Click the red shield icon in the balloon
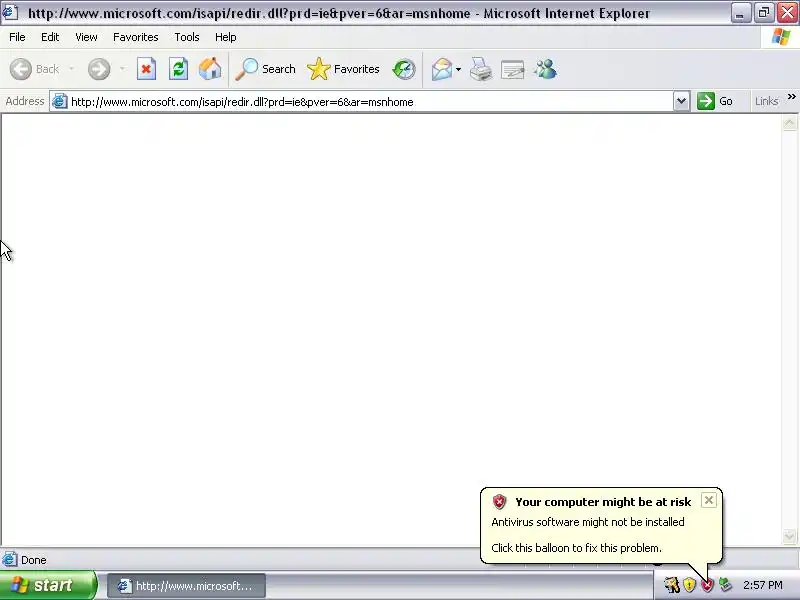Viewport: 800px width, 600px height. coord(499,502)
